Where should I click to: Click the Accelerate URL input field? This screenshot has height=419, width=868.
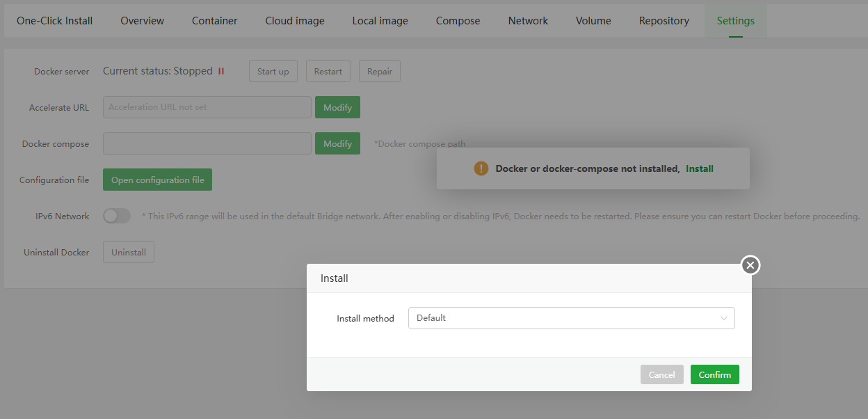[x=207, y=107]
